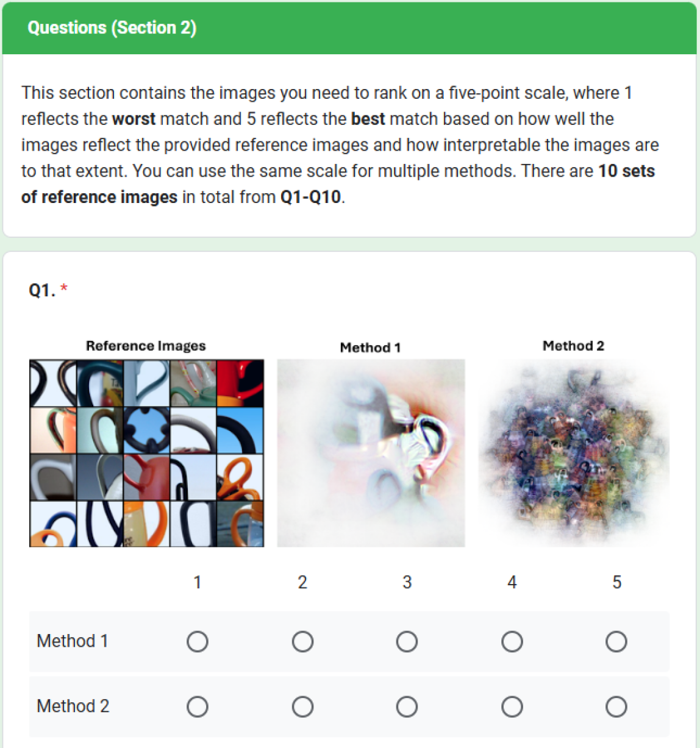Screen dimensions: 700x748
Task: Rate Method 2 as 3
Action: (x=407, y=707)
